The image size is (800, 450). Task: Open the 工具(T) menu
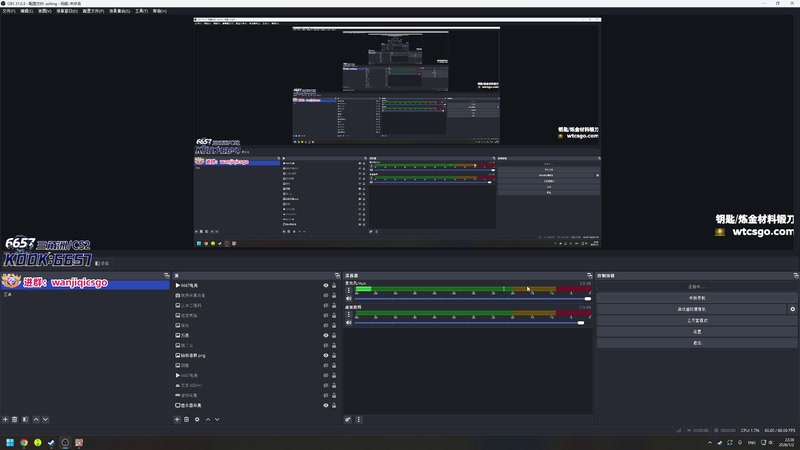pos(141,11)
